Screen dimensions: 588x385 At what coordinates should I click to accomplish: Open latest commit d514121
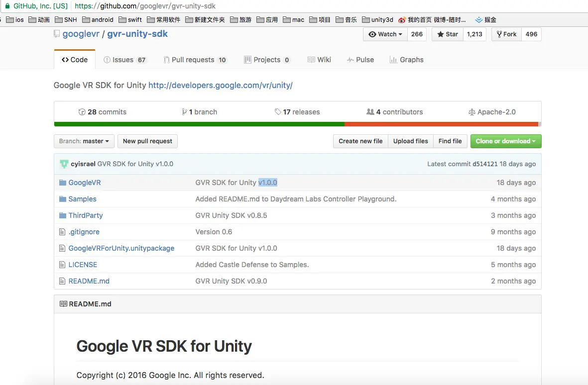(x=485, y=164)
